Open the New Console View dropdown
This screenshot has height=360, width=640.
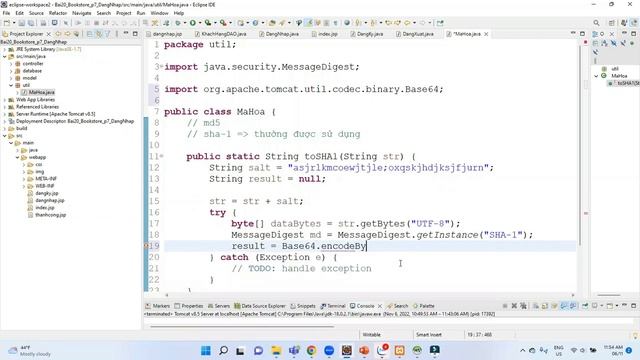[617, 306]
